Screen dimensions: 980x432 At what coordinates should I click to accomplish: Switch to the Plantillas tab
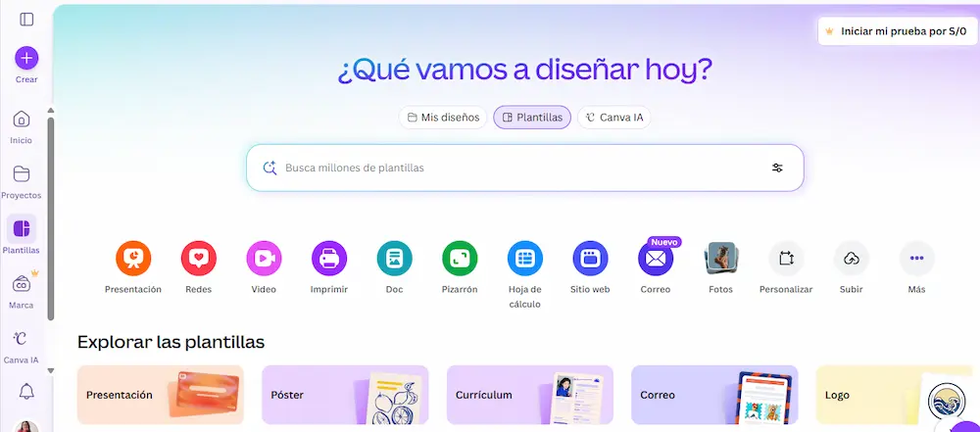pos(532,117)
